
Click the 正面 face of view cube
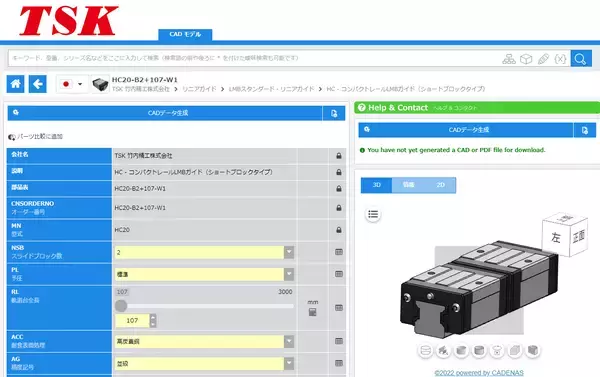(x=579, y=237)
